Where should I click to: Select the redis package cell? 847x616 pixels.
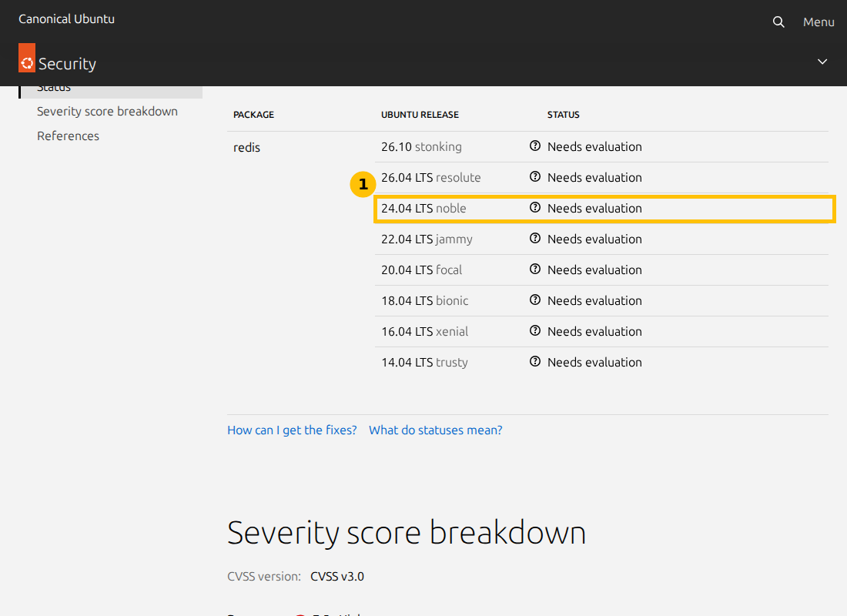click(x=247, y=148)
